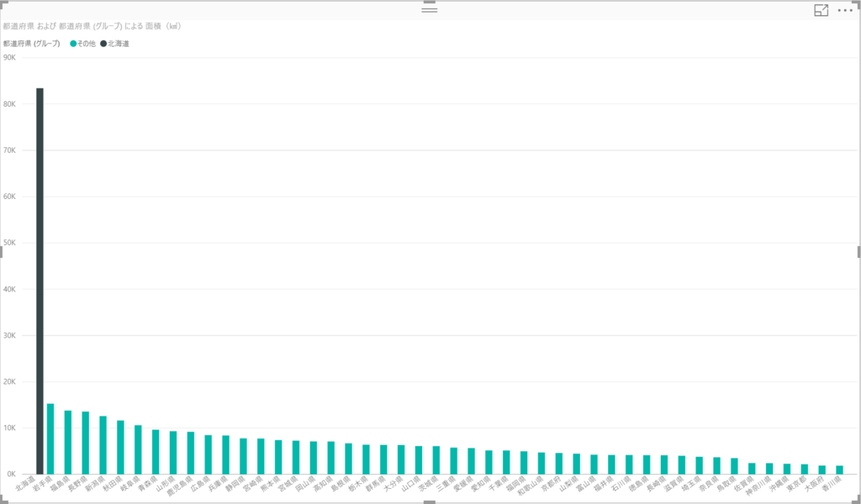Viewport: 861px width, 504px height.
Task: Select the 山口県 bar
Action: (419, 459)
